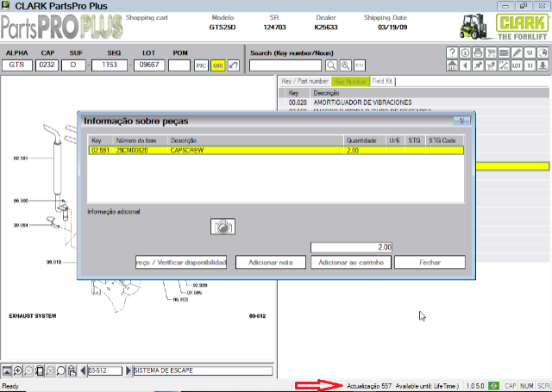552x392 pixels.
Task: Click the camera icon in dialog
Action: (223, 227)
